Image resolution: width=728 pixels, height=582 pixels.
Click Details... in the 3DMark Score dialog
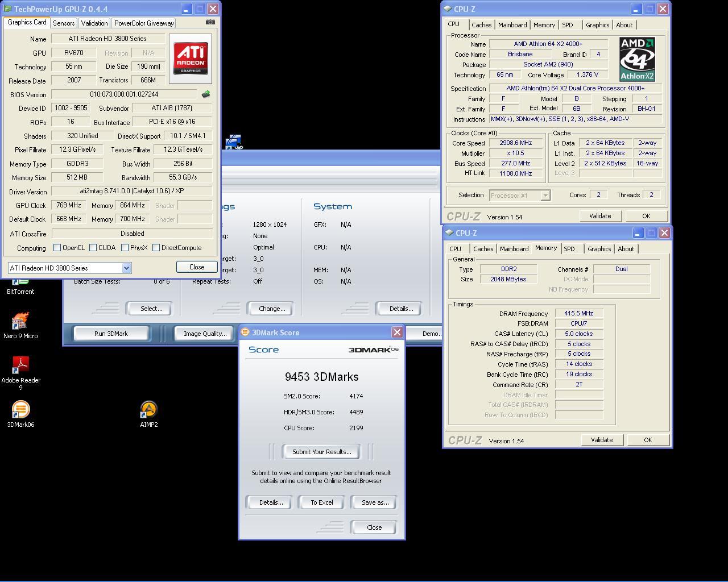click(271, 502)
